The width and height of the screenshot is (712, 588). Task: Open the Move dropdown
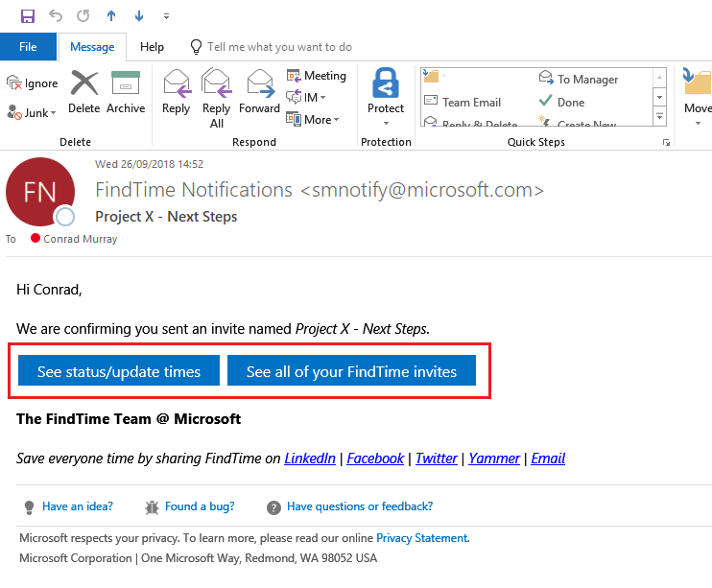(698, 97)
